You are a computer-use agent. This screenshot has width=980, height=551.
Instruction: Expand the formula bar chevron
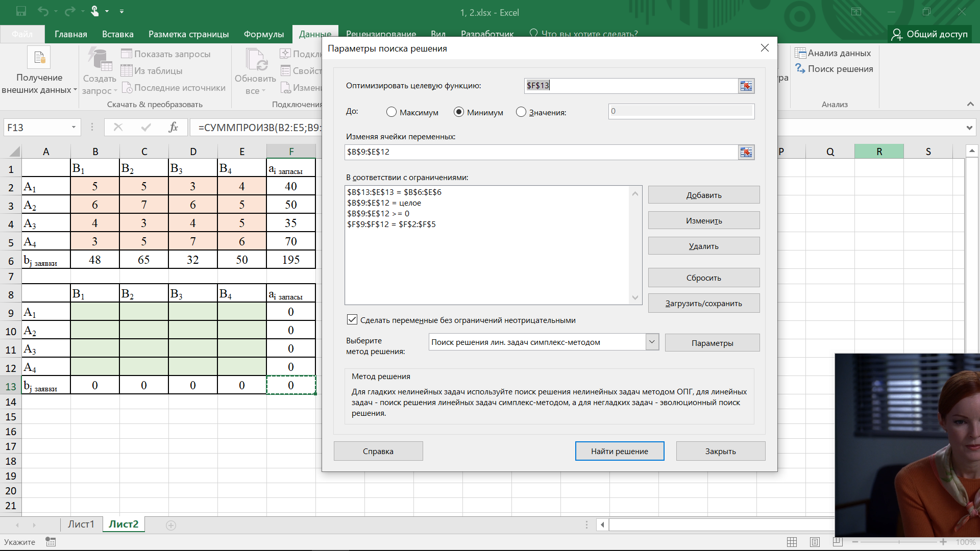(969, 128)
